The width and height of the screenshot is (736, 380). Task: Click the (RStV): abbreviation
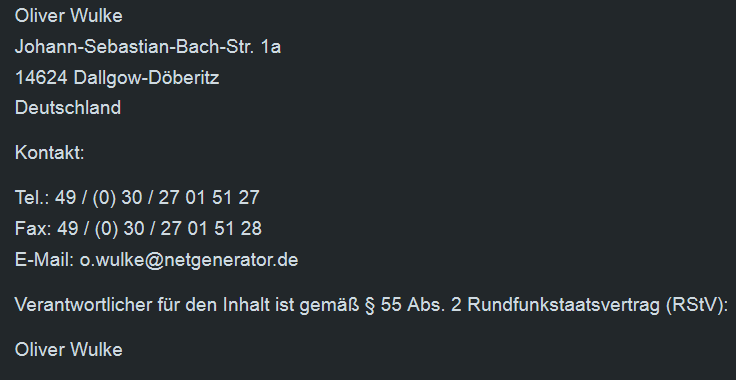coord(697,305)
